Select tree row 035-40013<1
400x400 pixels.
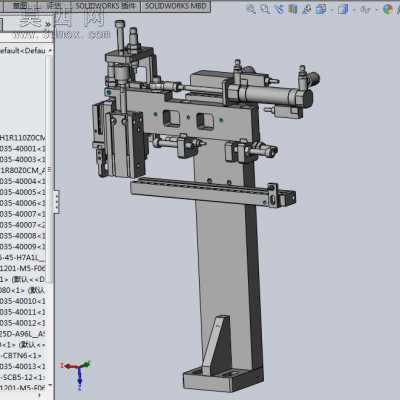pyautogui.click(x=23, y=366)
